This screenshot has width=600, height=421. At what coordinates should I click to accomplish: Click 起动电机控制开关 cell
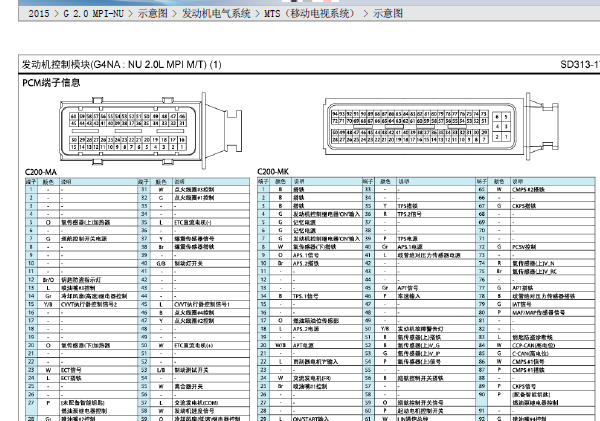[x=421, y=411]
